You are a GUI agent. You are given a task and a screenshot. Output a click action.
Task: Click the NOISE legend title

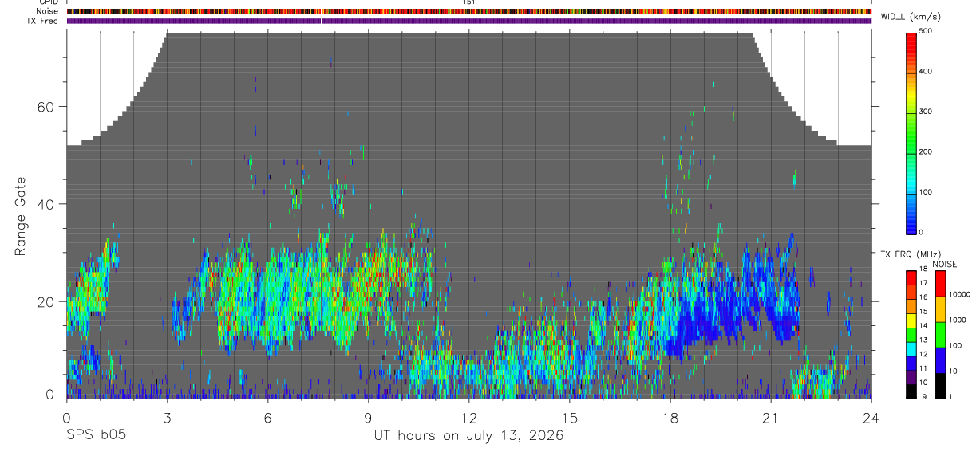tap(945, 264)
